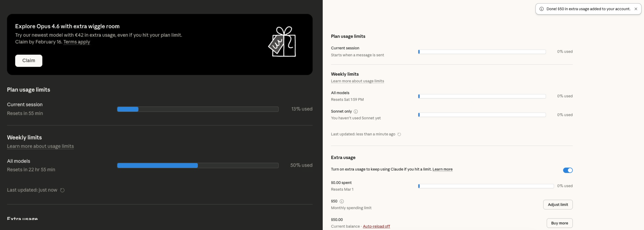The image size is (644, 230).
Task: Click the $0.00 spent extra usage bar
Action: point(485,186)
